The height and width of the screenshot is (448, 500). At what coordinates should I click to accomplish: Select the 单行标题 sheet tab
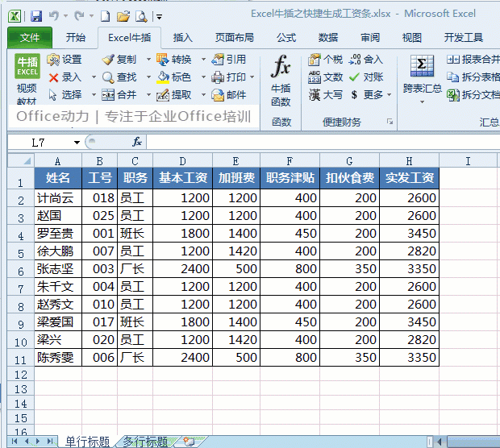87,442
